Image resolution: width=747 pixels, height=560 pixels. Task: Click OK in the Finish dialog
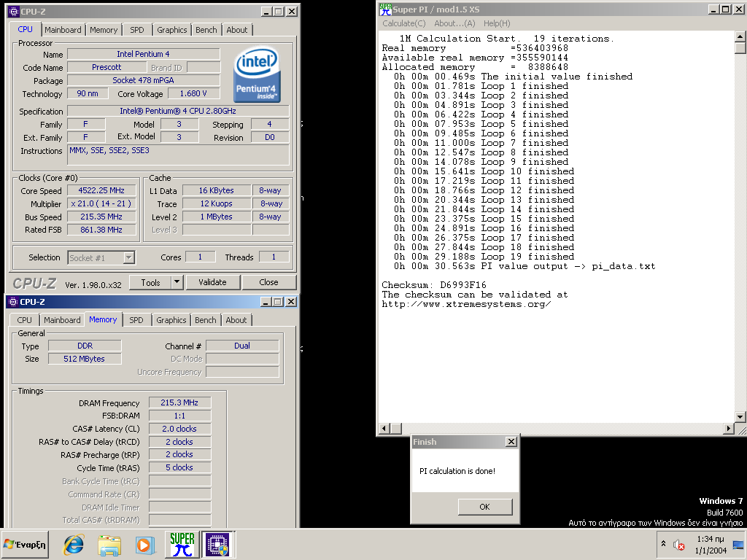[x=485, y=507]
